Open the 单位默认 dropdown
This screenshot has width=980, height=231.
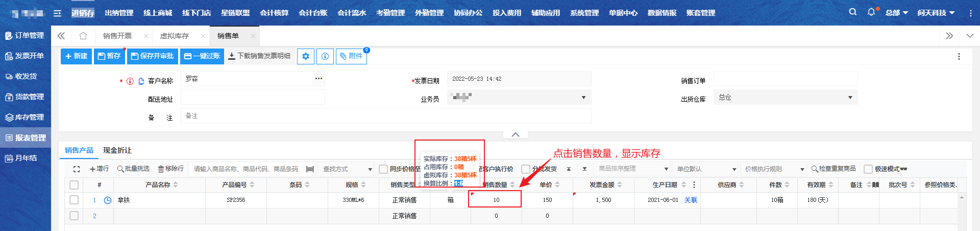706,169
